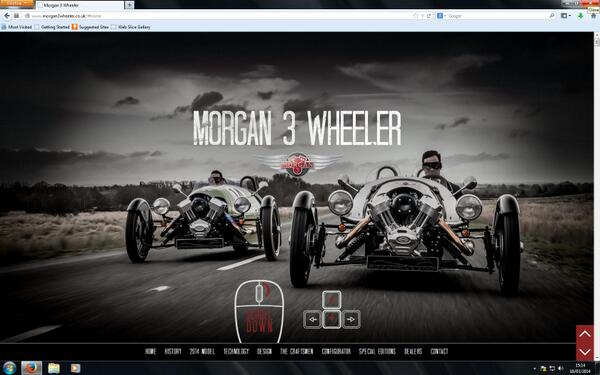The image size is (600, 375).
Task: Open a new tab with the plus button
Action: [x=129, y=5]
